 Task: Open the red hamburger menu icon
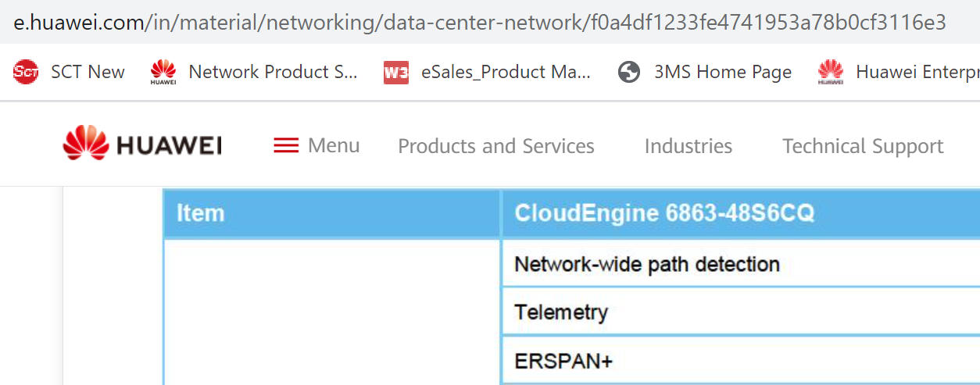point(286,145)
